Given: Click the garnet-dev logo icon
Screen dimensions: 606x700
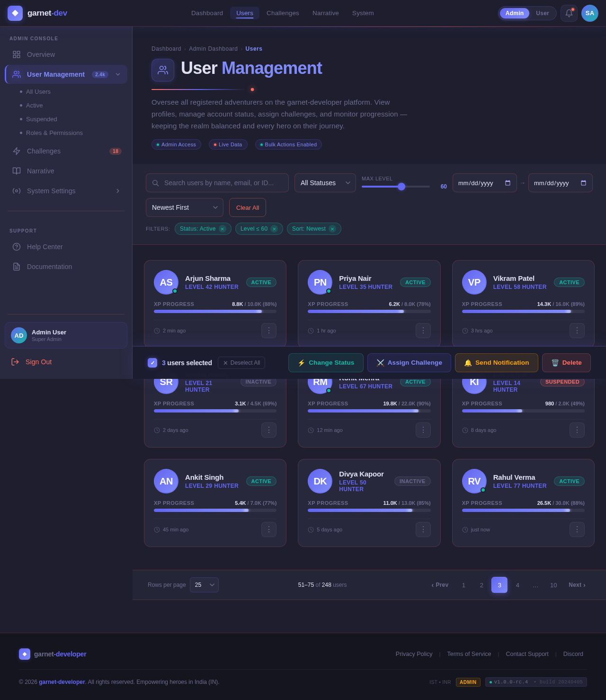Looking at the screenshot, I should 15,13.
